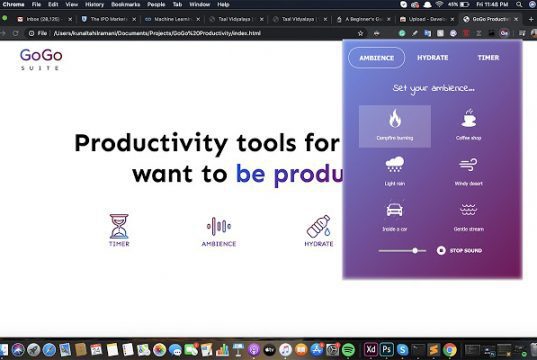Screen dimensions: 537x360
Task: Select the Ambience tab in the popup
Action: (376, 58)
